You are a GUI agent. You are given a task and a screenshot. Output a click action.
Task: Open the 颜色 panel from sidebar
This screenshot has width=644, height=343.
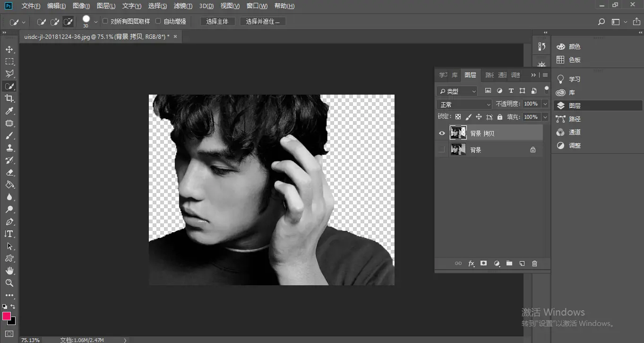568,47
